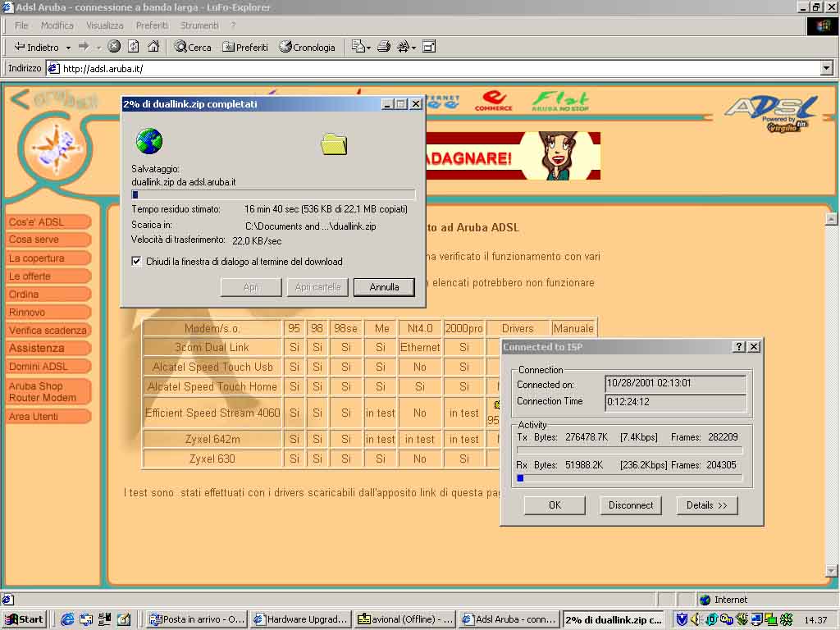This screenshot has width=840, height=630.
Task: Open the Visualizza menu
Action: point(104,25)
